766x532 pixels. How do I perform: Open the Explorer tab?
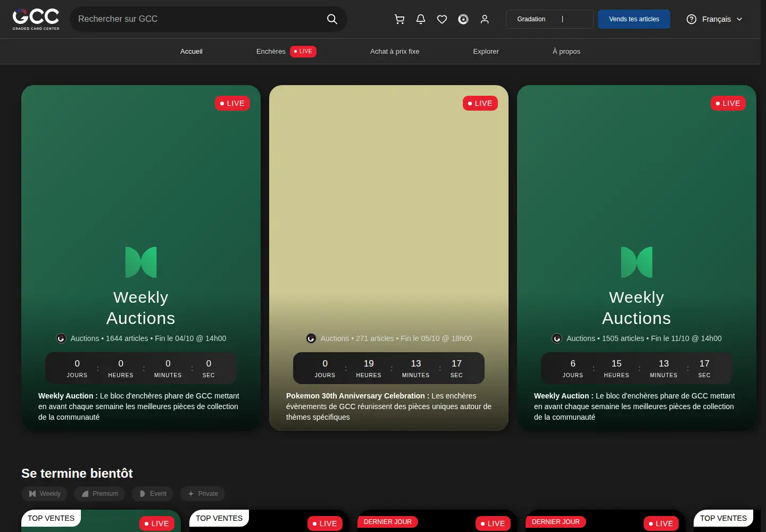[486, 52]
